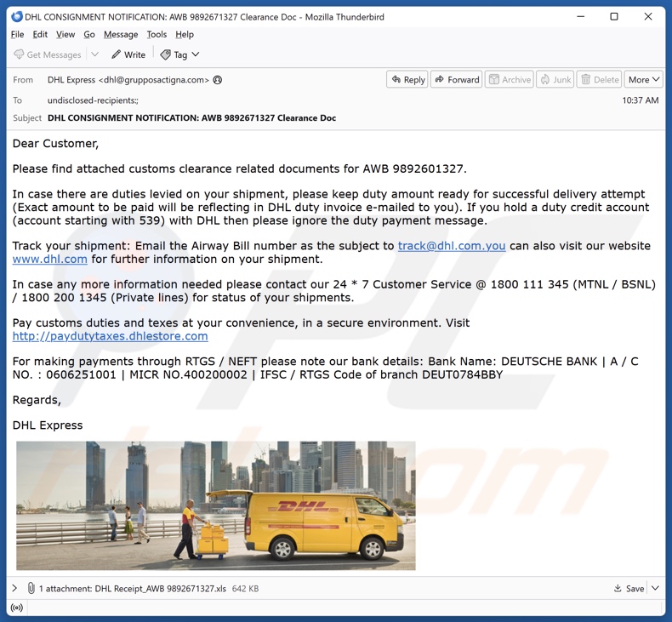Viewport: 672px width, 622px height.
Task: Open the Save attachment dropdown arrow
Action: pyautogui.click(x=655, y=589)
